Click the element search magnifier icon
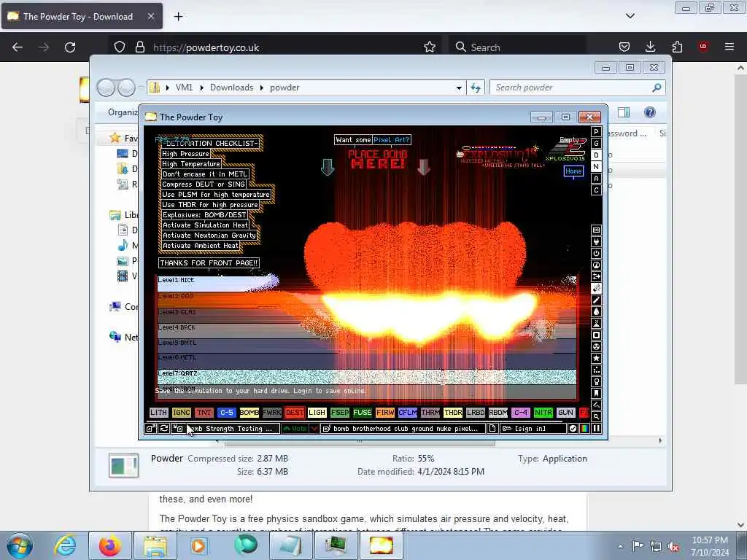The height and width of the screenshot is (560, 747). tap(596, 416)
